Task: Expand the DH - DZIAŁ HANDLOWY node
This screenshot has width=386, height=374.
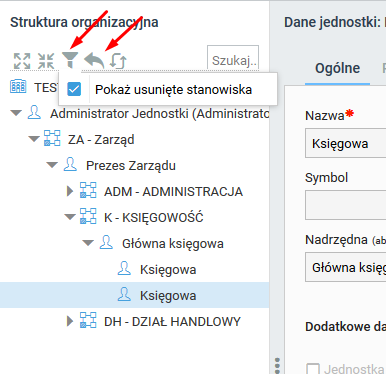Action: click(70, 321)
